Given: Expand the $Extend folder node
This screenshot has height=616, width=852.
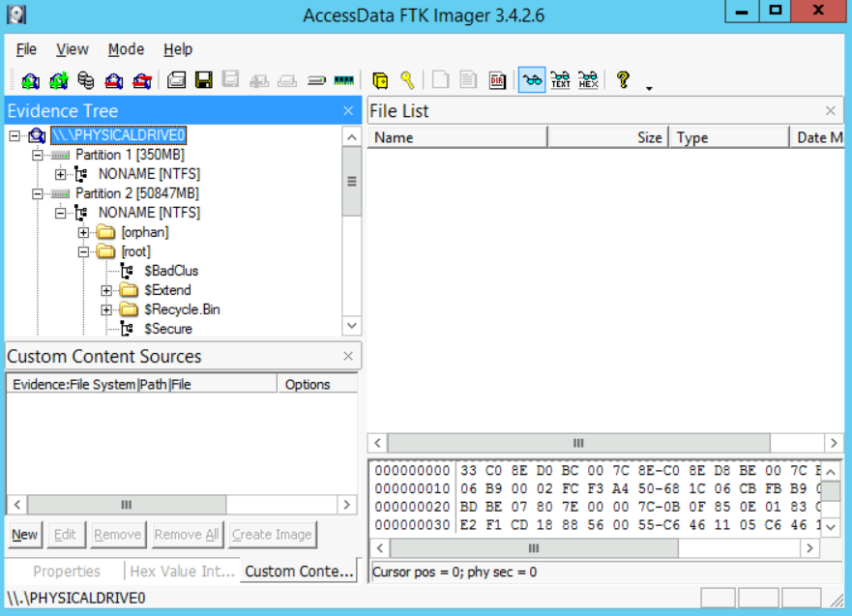Looking at the screenshot, I should point(106,291).
